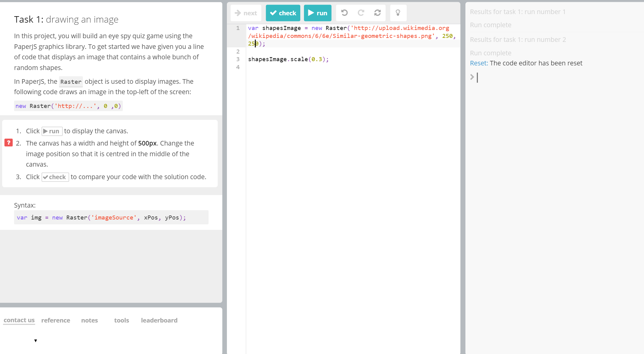
Task: Click the undo arrow icon
Action: coord(344,13)
